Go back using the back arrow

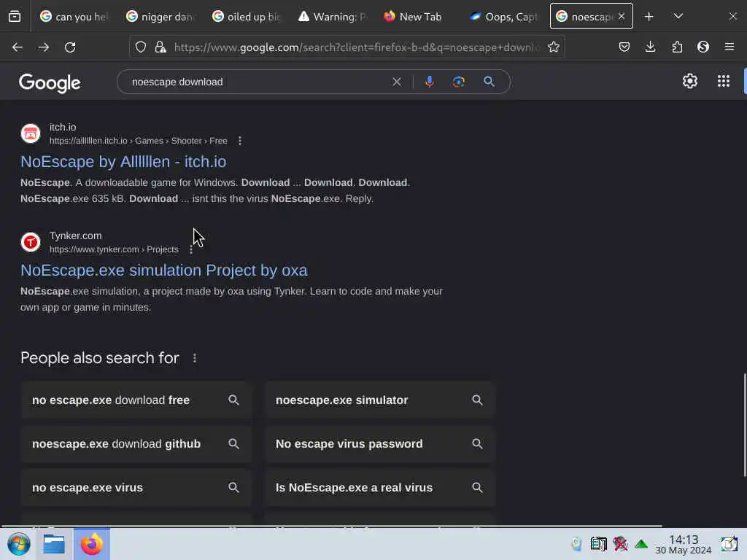[18, 47]
